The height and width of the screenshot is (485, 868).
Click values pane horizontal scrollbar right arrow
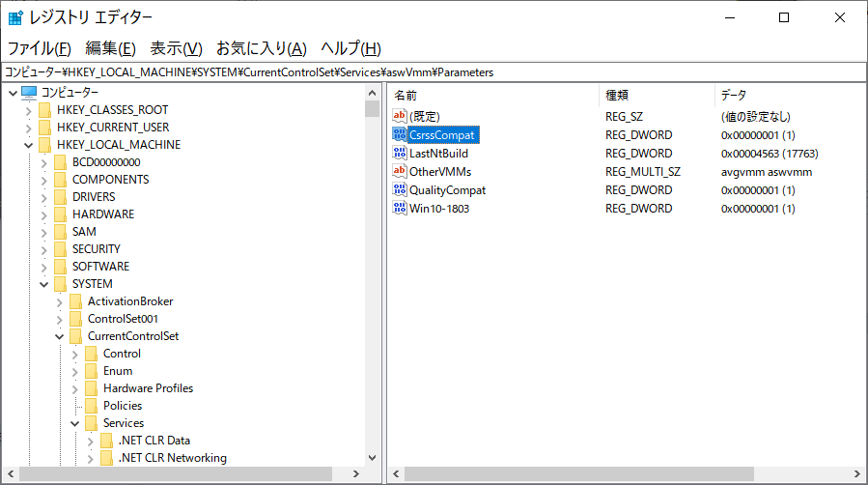[x=857, y=474]
